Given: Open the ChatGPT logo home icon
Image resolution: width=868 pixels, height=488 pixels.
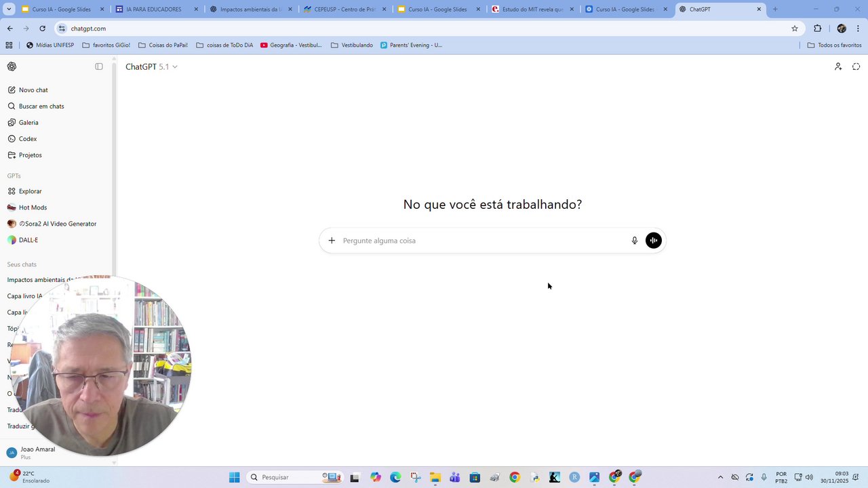Looking at the screenshot, I should click(12, 66).
